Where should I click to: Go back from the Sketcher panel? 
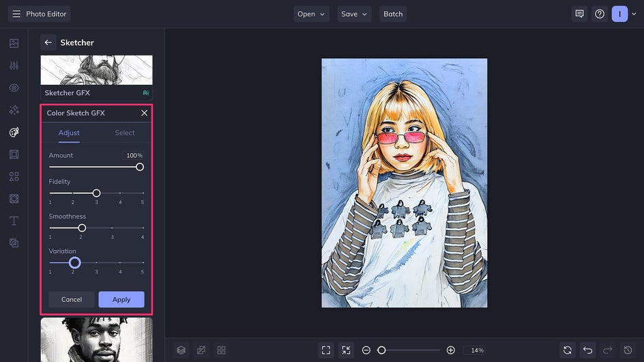pyautogui.click(x=48, y=42)
